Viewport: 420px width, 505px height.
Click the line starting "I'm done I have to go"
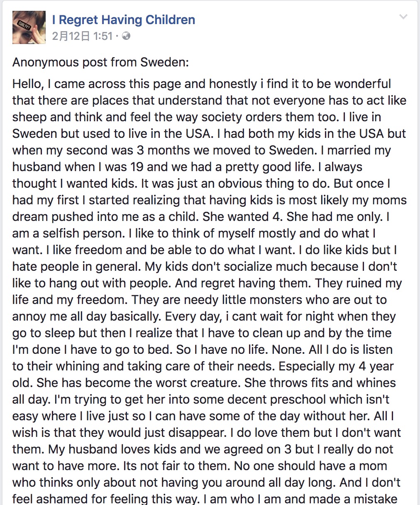pos(203,350)
